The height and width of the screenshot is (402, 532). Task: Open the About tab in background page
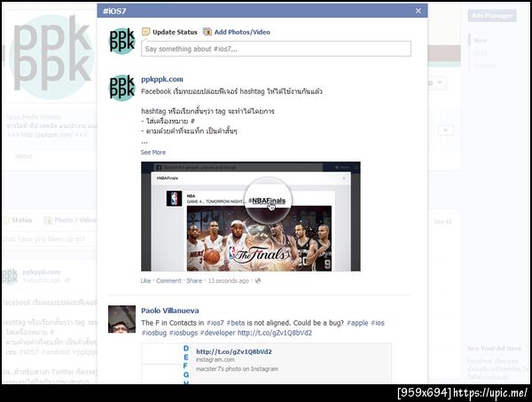click(x=24, y=156)
